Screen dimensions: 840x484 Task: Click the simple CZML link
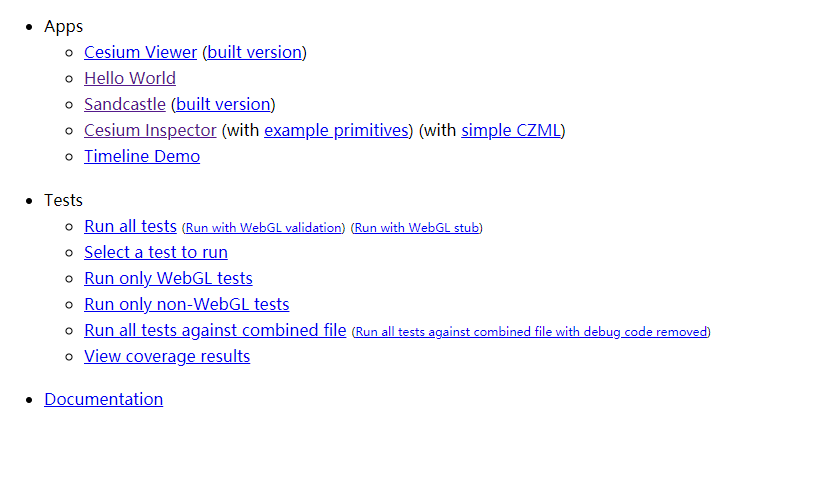[510, 130]
